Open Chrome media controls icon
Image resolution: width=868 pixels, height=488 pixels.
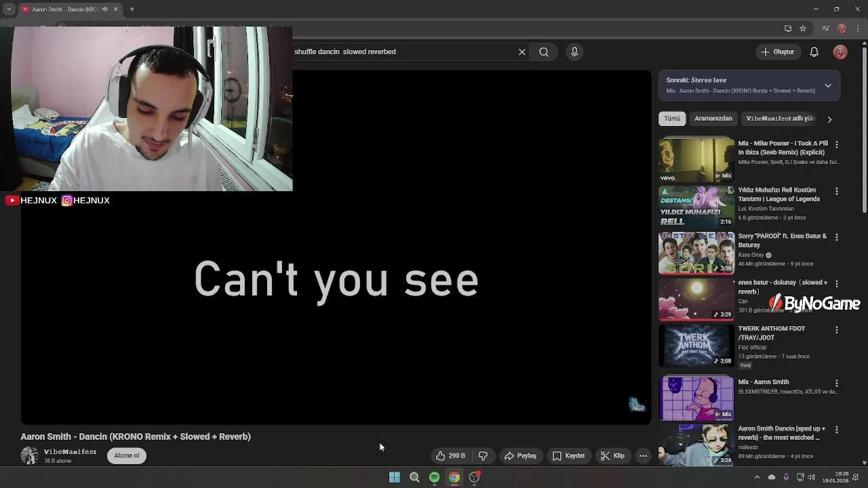point(825,28)
